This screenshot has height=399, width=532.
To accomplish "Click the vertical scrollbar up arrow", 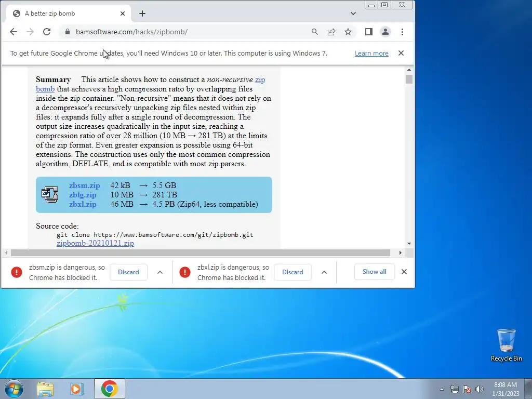I will tap(409, 70).
